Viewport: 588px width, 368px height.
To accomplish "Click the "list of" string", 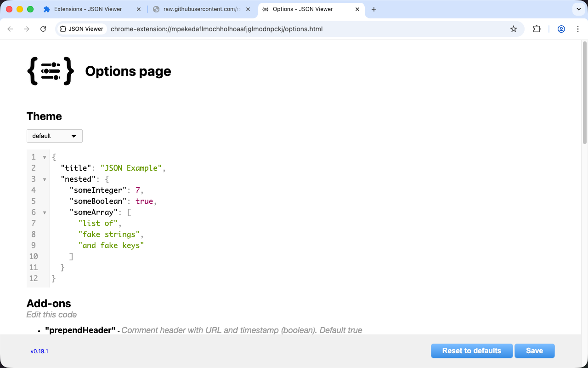I will tap(98, 223).
